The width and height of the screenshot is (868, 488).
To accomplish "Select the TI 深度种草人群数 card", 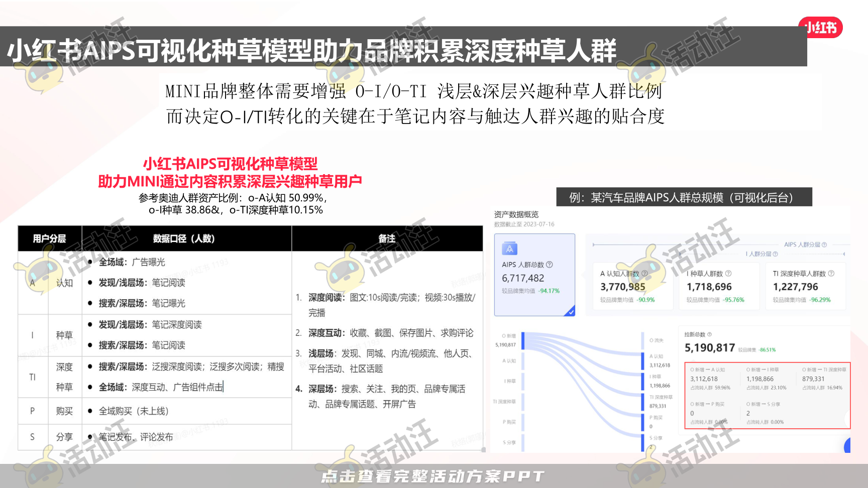I will click(x=806, y=286).
